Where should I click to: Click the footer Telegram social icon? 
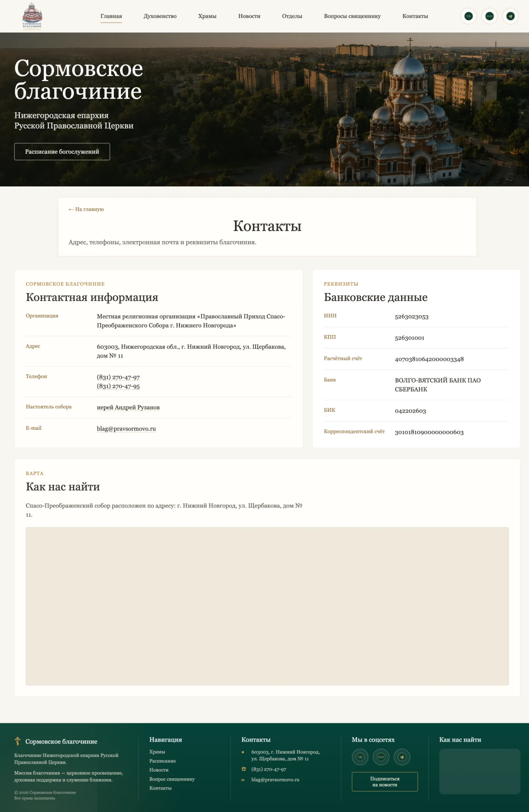402,757
